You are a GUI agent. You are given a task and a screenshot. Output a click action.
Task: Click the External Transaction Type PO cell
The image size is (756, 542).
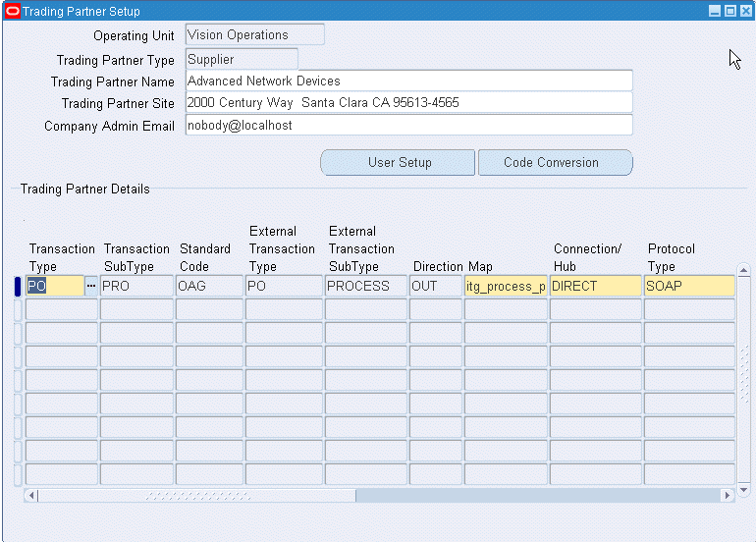pyautogui.click(x=284, y=286)
